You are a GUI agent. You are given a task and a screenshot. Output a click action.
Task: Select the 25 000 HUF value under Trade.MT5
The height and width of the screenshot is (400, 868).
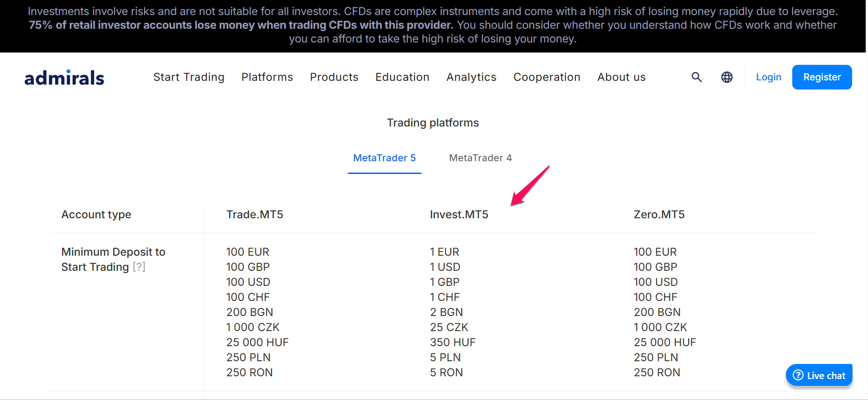[x=257, y=342]
